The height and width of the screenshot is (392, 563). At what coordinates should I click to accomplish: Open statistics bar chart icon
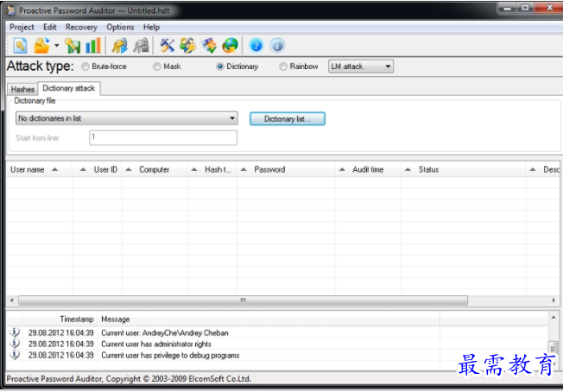(x=93, y=46)
